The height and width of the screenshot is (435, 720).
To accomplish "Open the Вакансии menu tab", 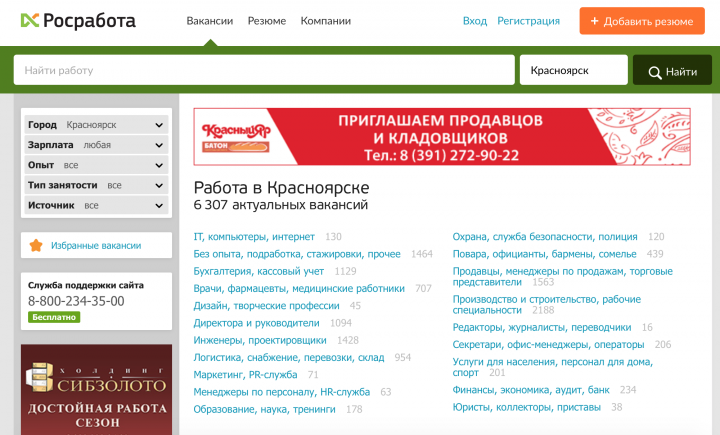I will click(x=210, y=21).
